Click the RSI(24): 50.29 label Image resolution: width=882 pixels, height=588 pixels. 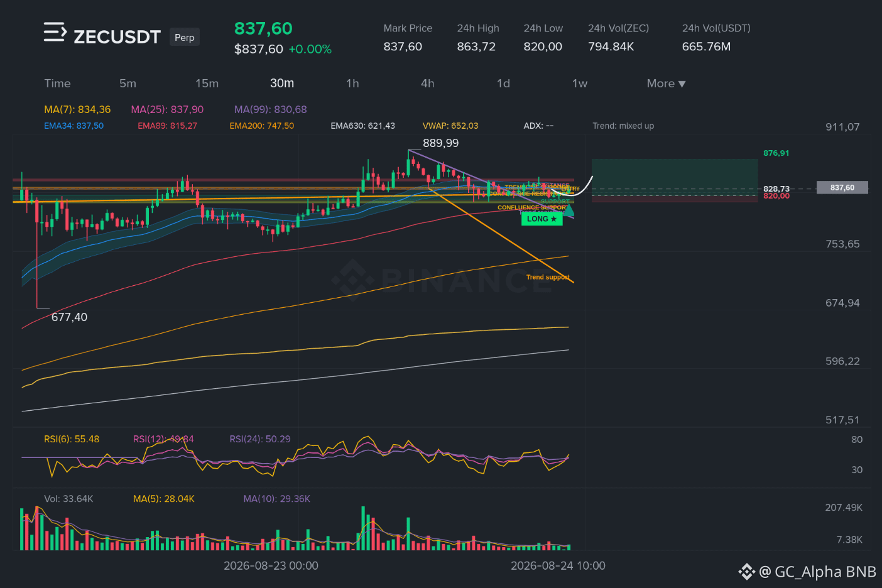click(x=260, y=439)
